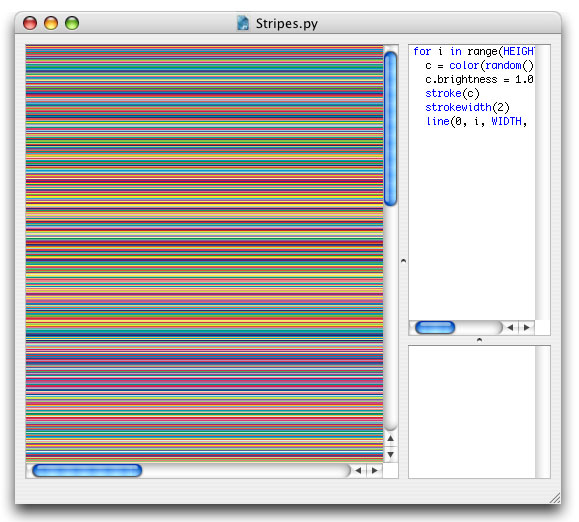Click the green zoom window button
The image size is (579, 522).
tap(72, 23)
